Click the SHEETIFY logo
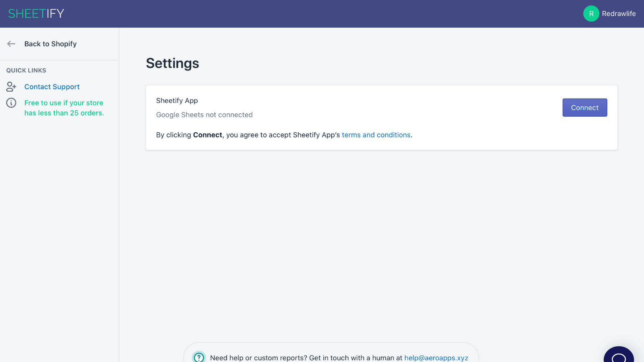The width and height of the screenshot is (644, 362). point(35,13)
